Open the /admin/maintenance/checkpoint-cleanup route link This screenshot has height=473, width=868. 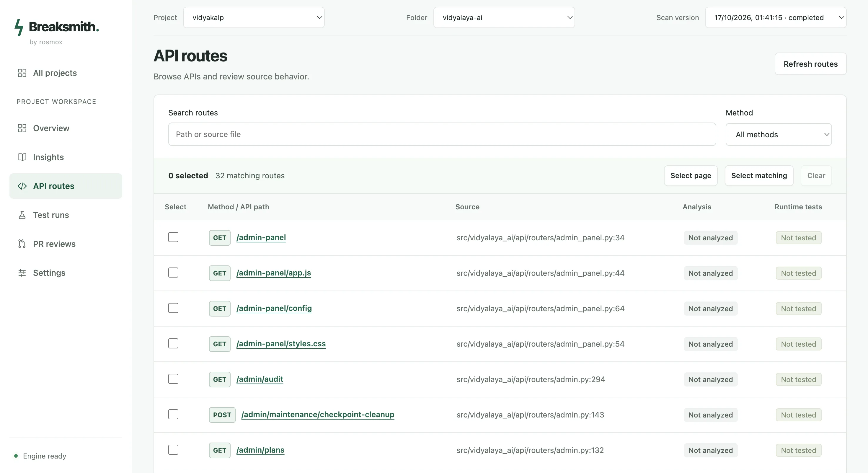click(318, 415)
